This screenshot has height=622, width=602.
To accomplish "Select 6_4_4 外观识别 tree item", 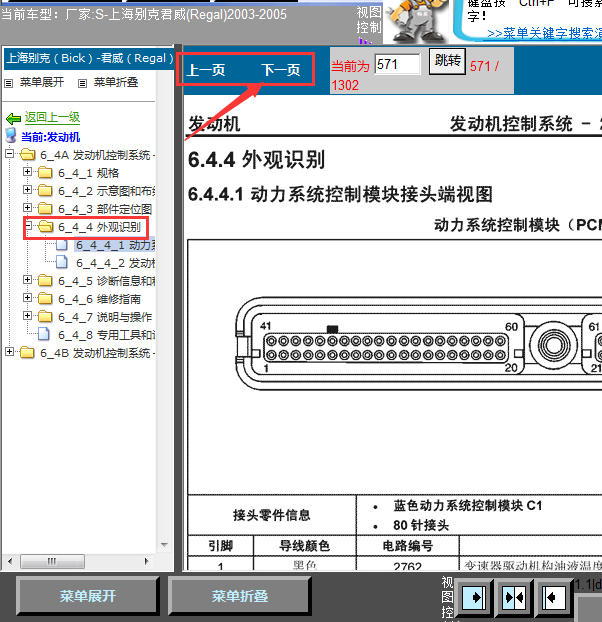I will click(x=100, y=227).
